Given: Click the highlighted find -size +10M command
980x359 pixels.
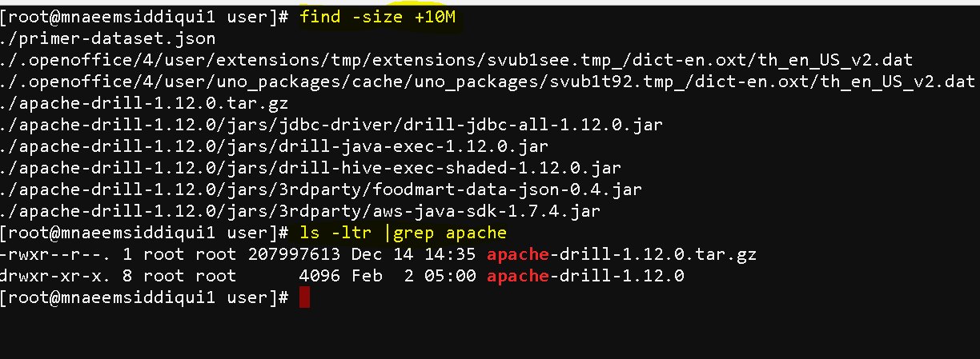Looking at the screenshot, I should tap(378, 17).
